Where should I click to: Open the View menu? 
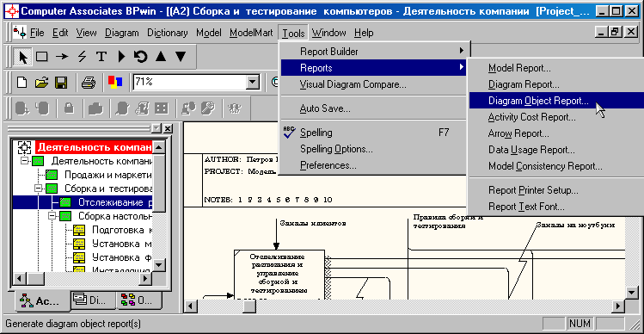click(x=86, y=33)
